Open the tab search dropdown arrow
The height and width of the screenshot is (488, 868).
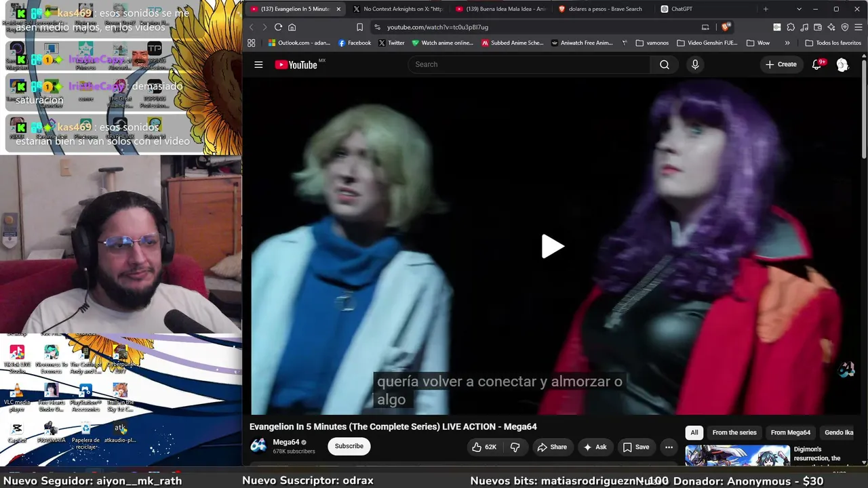[799, 9]
